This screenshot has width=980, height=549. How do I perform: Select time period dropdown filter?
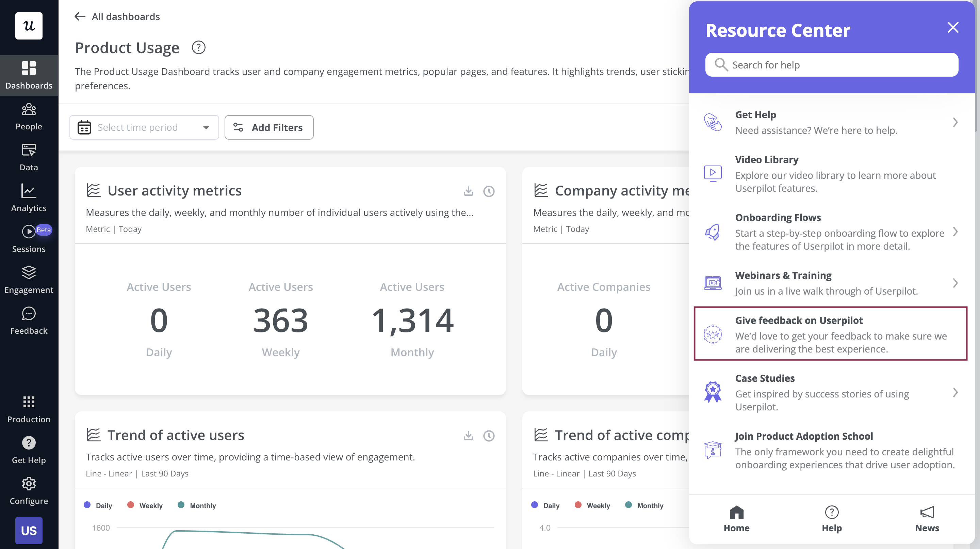pos(144,127)
